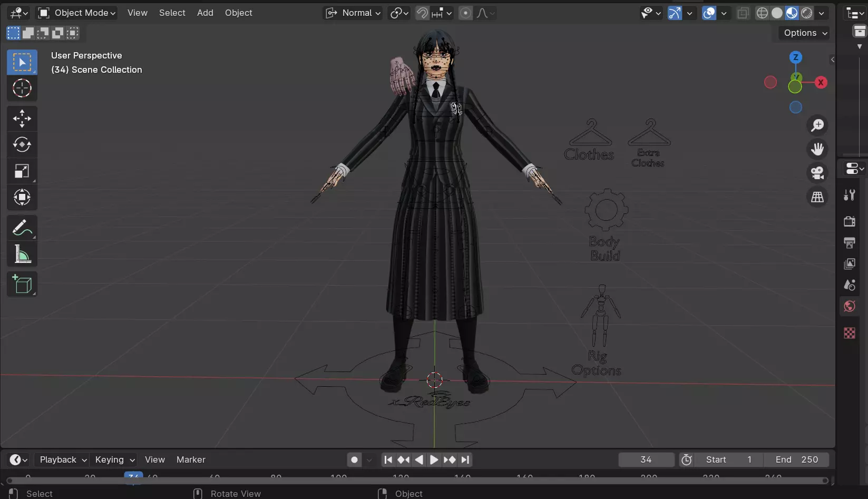Click Extend selection mode icon

28,33
